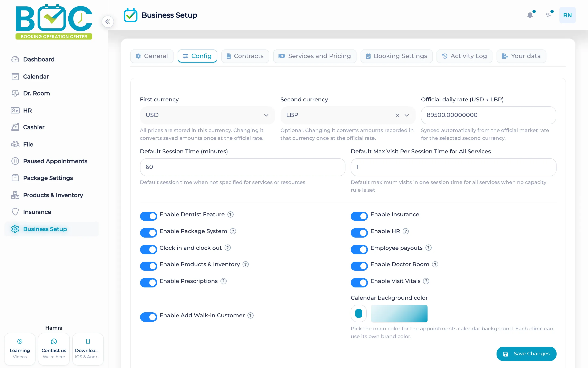Open the Services and Pricing tab
This screenshot has width=588, height=368.
(x=315, y=56)
